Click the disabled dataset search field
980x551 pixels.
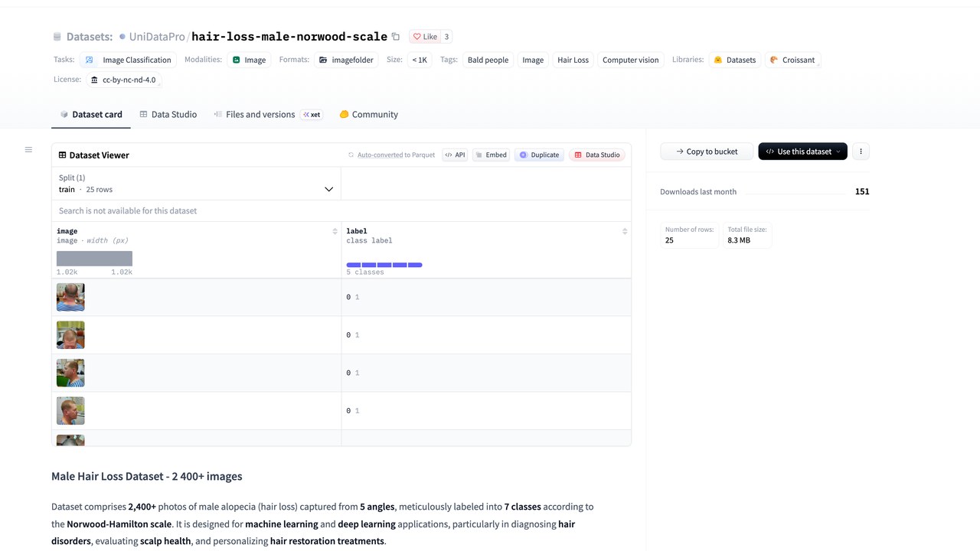pos(341,211)
